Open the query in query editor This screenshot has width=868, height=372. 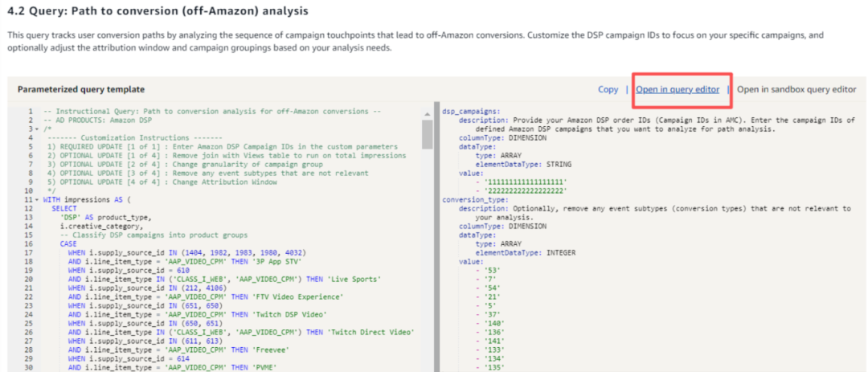tap(678, 89)
